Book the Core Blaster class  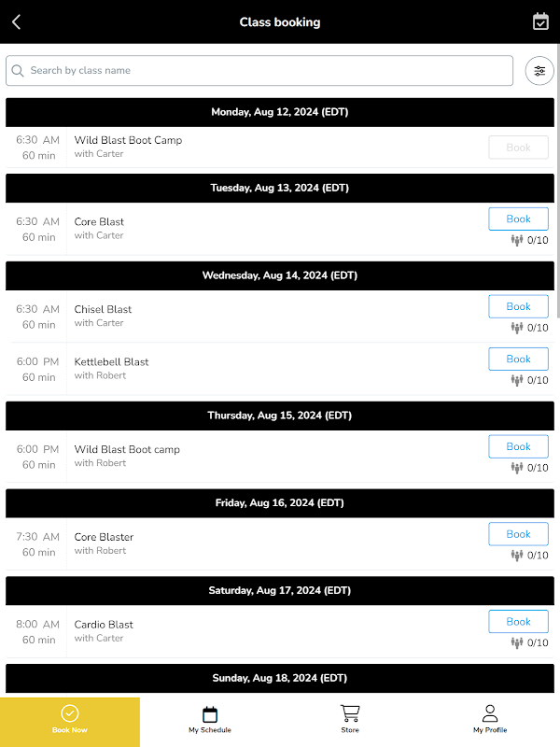click(518, 534)
